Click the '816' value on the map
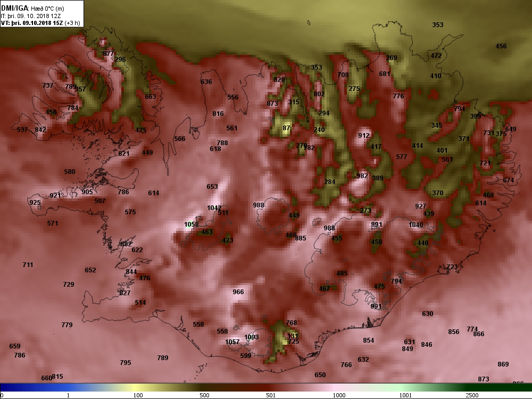532x399 pixels. coord(218,114)
